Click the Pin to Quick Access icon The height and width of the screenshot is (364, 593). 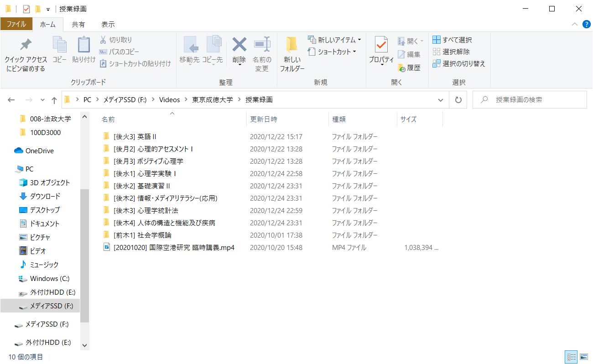click(26, 46)
